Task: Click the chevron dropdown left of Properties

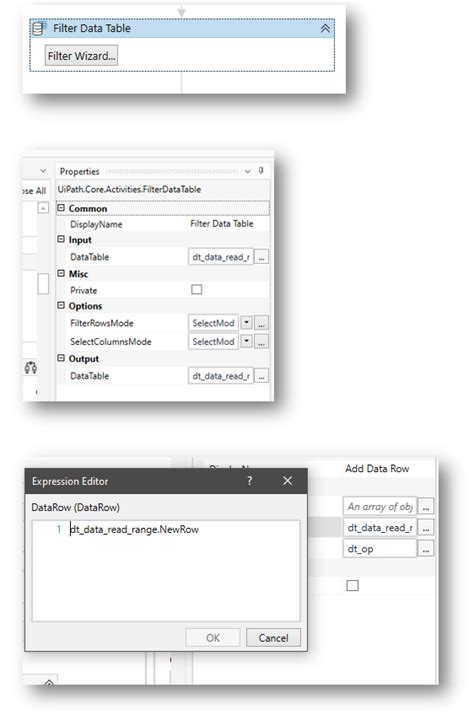Action: coord(43,171)
